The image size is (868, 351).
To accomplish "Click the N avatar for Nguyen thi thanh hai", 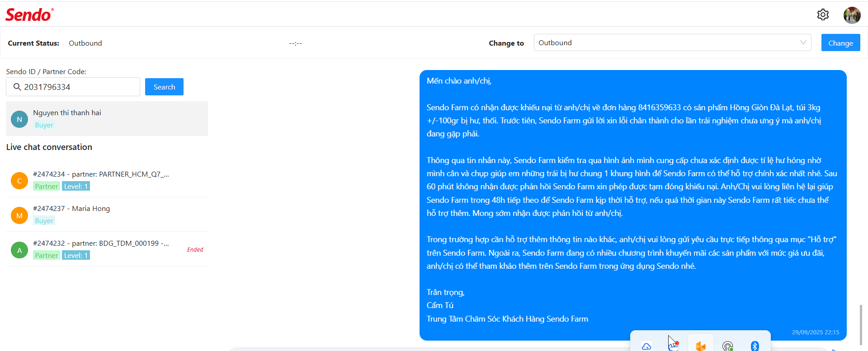I will pyautogui.click(x=19, y=119).
